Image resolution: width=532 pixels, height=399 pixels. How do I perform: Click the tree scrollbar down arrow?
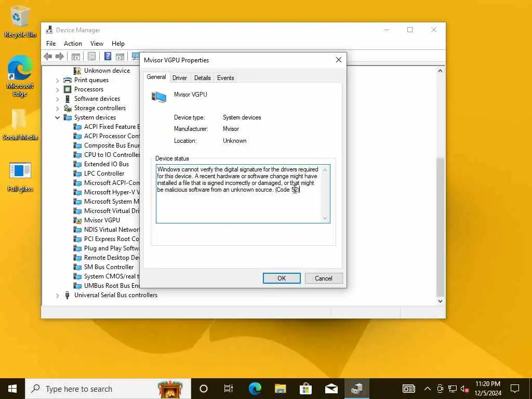click(x=440, y=301)
